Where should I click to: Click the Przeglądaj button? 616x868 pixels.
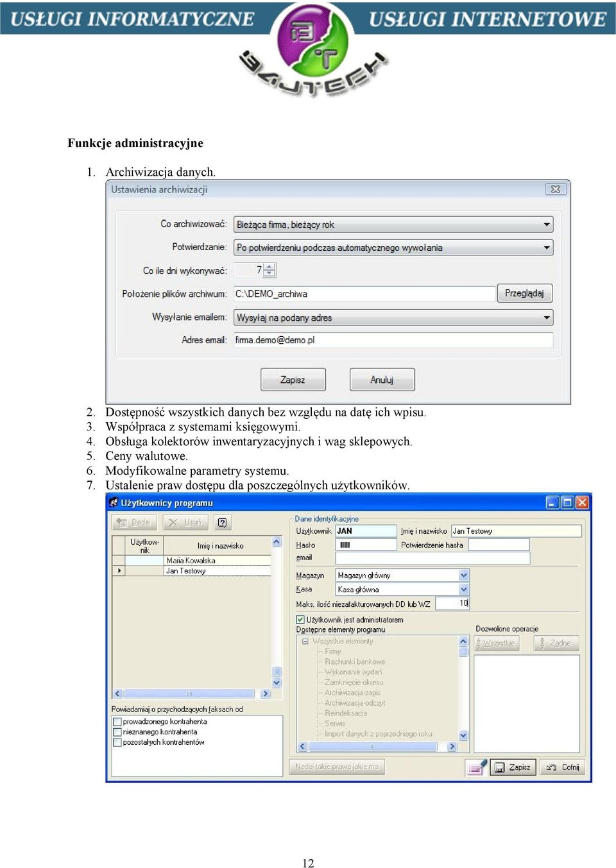click(524, 293)
